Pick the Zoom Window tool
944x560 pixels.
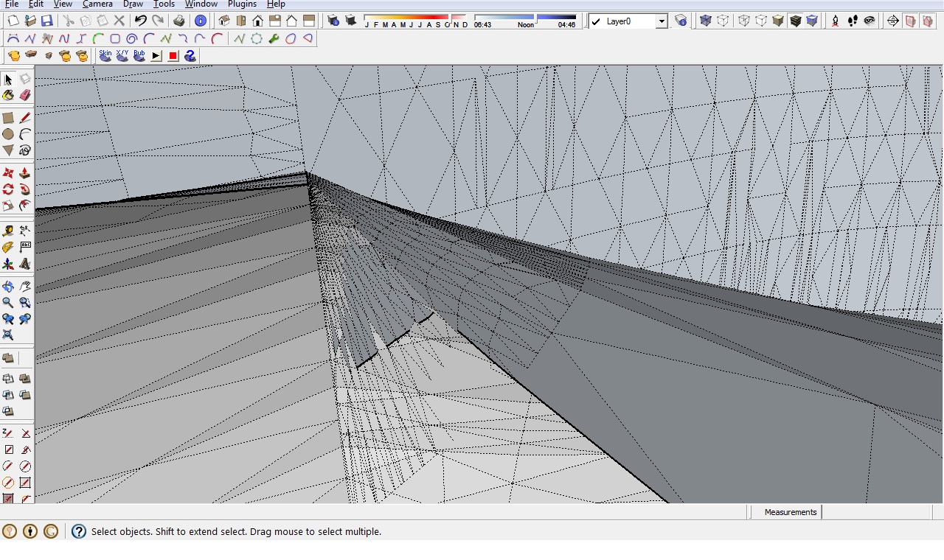25,302
